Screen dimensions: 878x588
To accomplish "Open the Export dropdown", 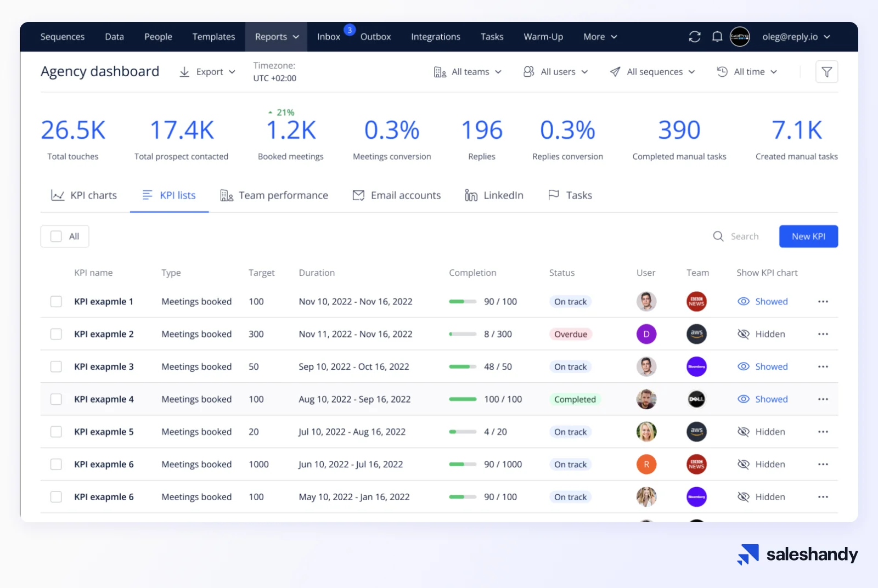I will coord(207,72).
